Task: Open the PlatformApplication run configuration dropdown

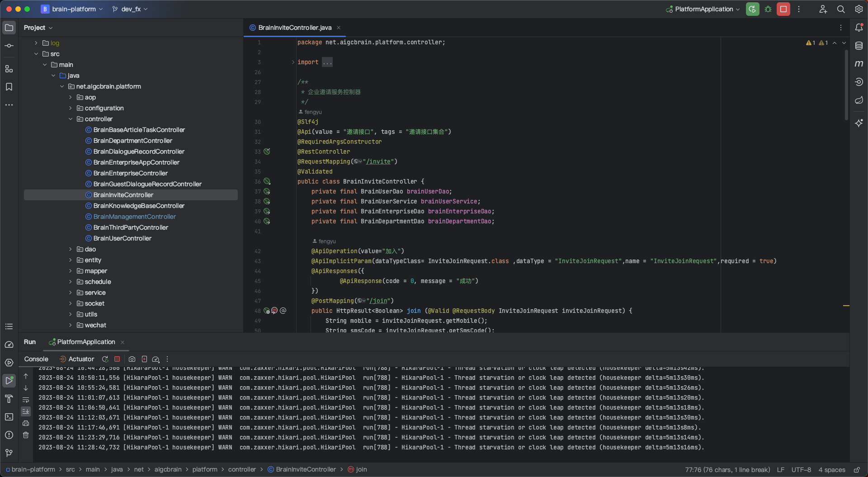Action: click(703, 9)
